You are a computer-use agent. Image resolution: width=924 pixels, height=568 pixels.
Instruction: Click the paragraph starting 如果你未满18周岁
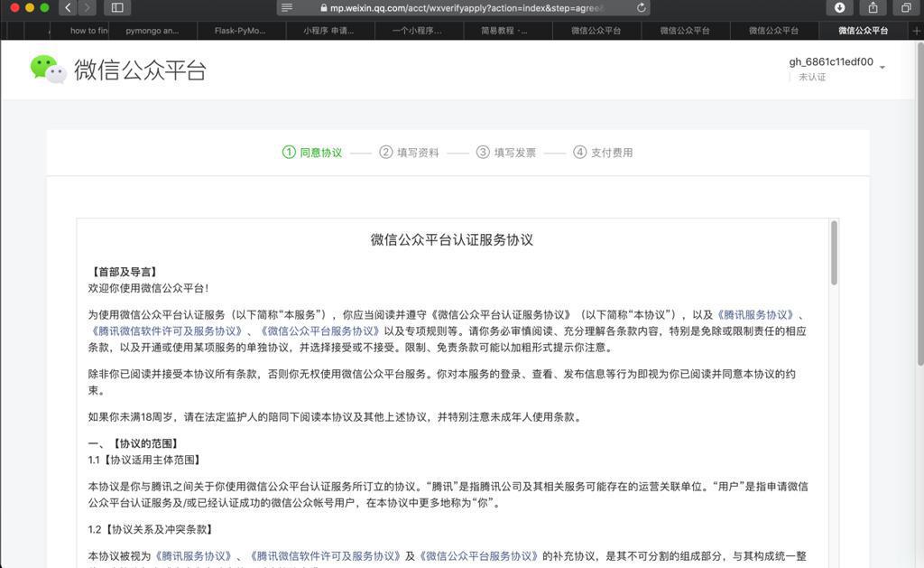coord(336,417)
